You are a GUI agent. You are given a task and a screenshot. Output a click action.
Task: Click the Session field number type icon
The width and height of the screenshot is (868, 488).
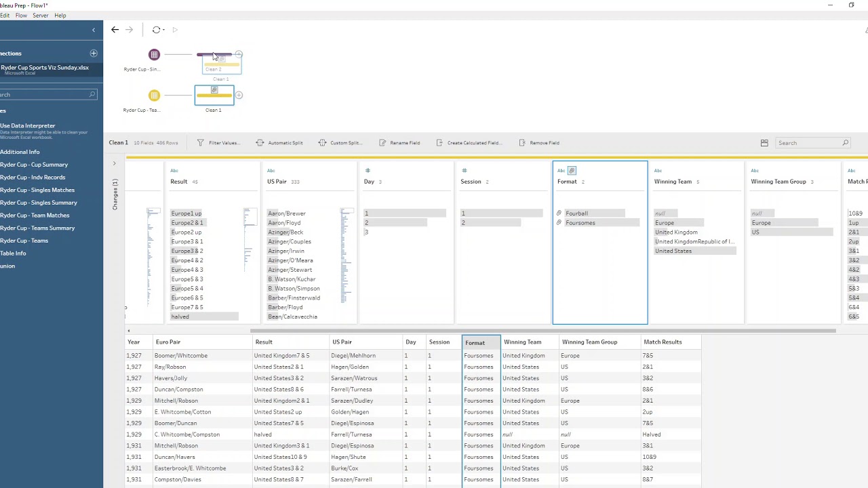click(465, 171)
